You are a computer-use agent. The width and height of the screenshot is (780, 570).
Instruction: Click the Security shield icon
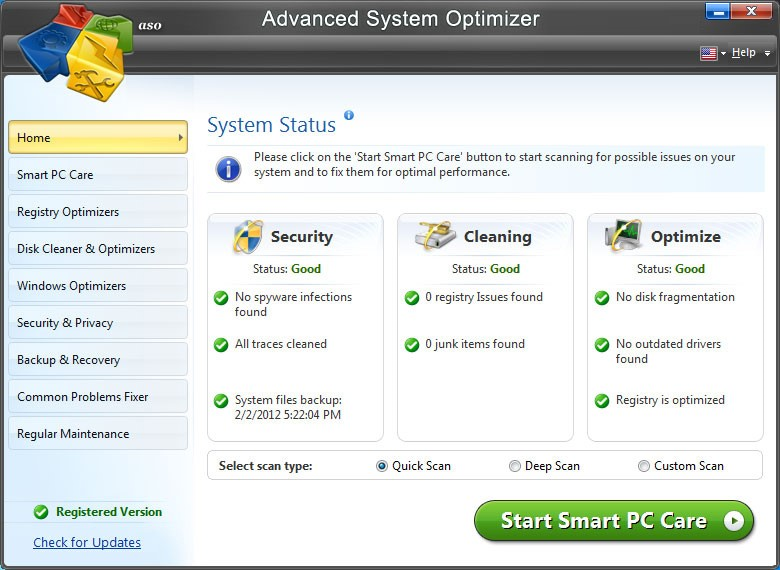click(248, 236)
